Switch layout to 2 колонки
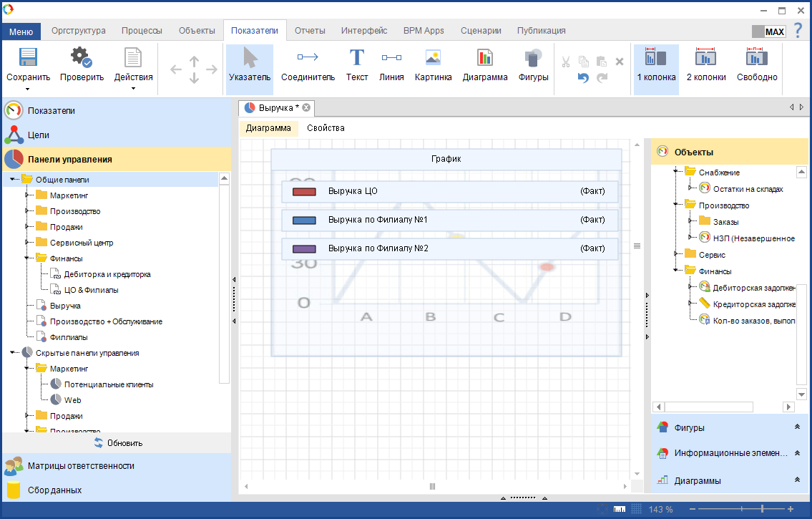Screen dimensions: 812x519 pyautogui.click(x=705, y=59)
